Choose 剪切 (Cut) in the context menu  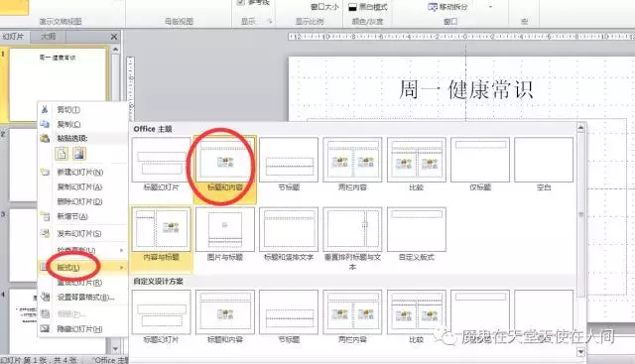[68, 110]
